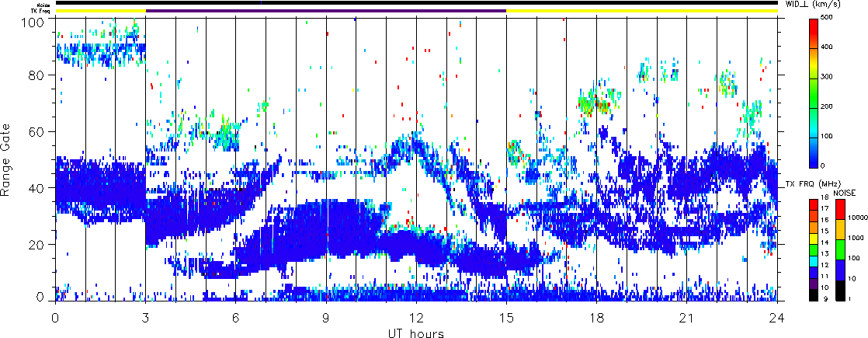Click the black segment of NOISE legend
This screenshot has width=868, height=338.
(x=840, y=291)
